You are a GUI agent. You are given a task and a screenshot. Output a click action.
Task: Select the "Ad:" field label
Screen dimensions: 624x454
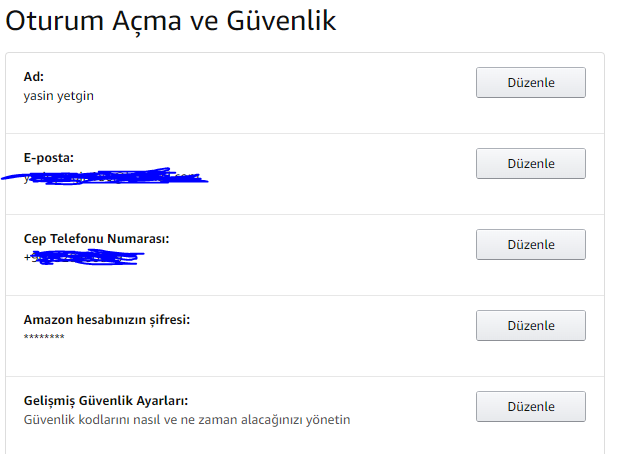[34, 76]
